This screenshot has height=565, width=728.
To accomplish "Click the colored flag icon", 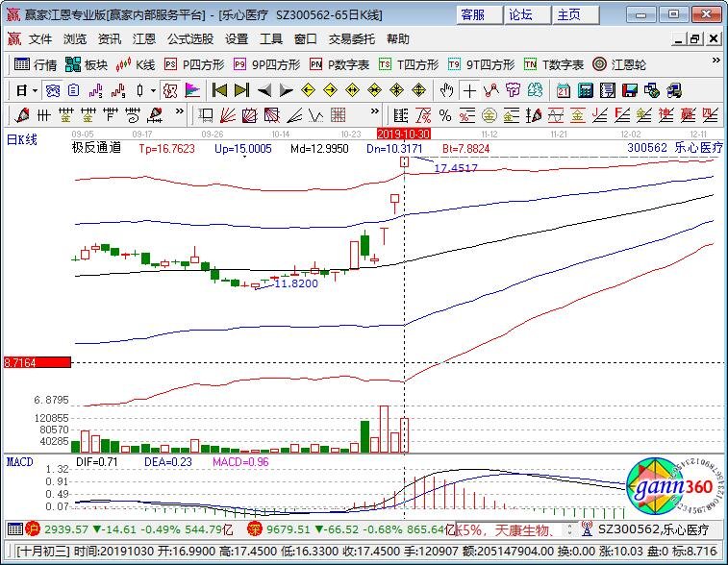I will coord(192,90).
